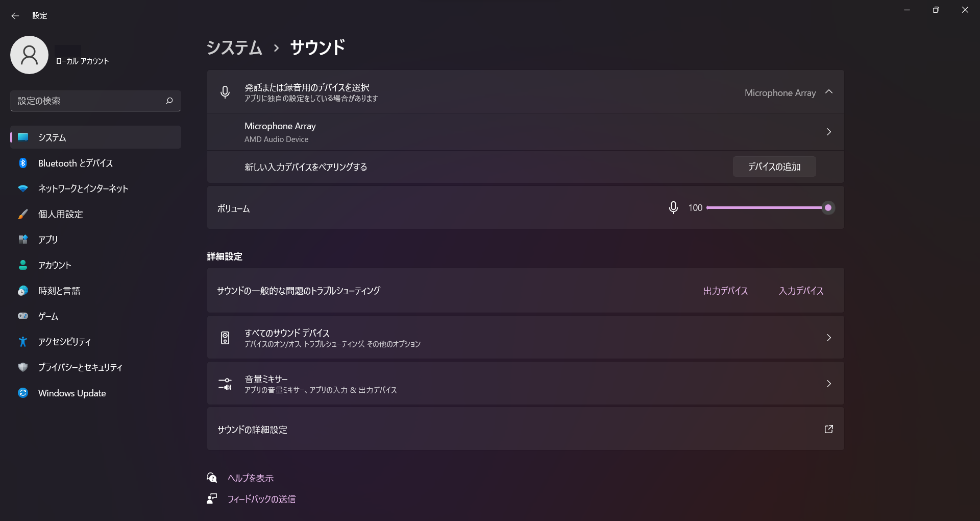Close the Settings window

(x=965, y=10)
